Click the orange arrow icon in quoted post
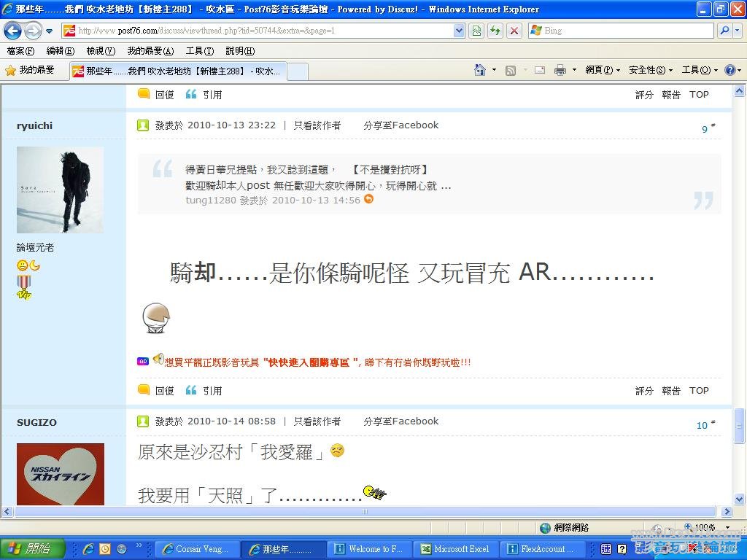Screen dimensions: 747x560 (368, 199)
